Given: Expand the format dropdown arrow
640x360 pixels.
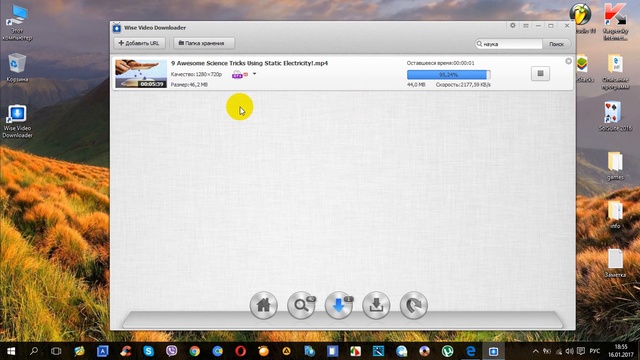Looking at the screenshot, I should [254, 74].
